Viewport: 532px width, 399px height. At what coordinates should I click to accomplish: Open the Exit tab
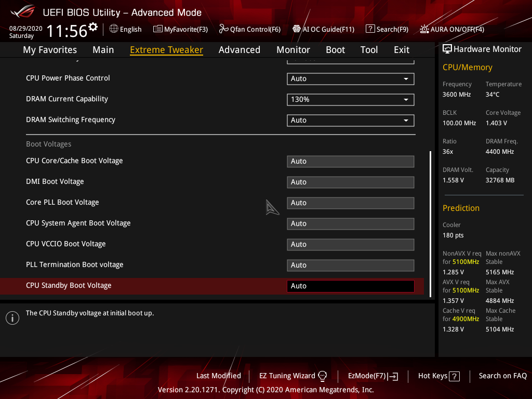click(402, 50)
